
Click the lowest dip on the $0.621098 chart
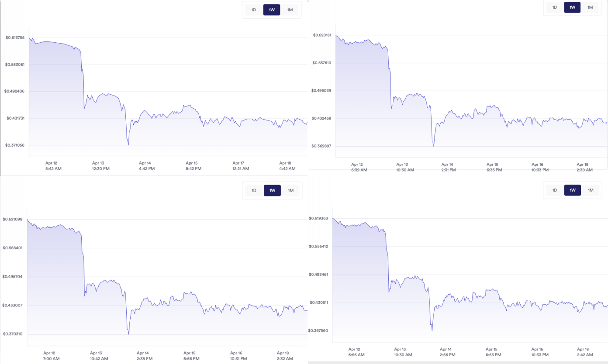point(128,334)
